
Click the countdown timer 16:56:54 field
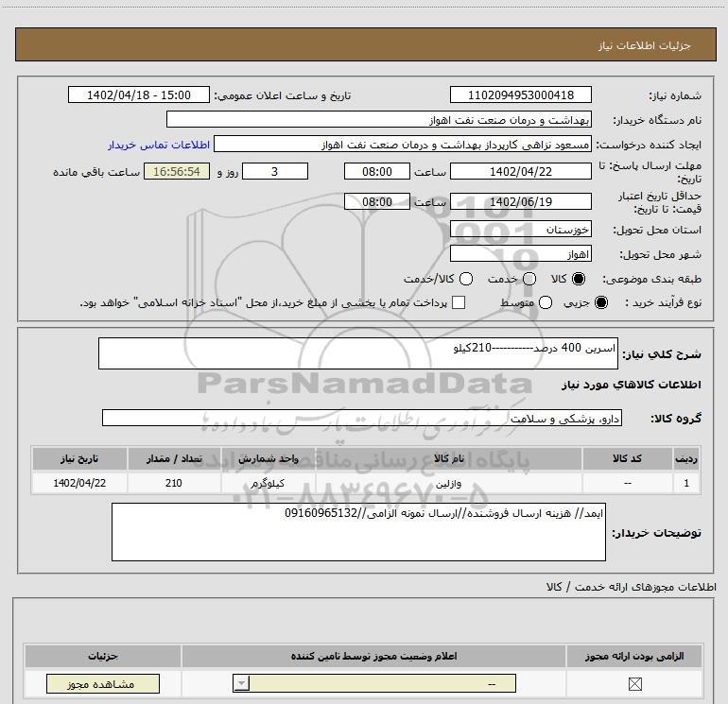pos(177,171)
